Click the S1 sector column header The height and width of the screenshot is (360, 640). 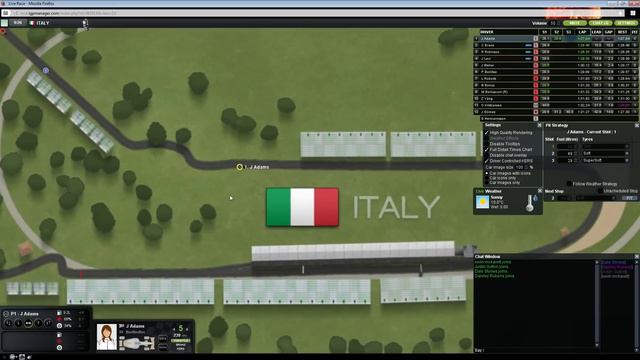pos(544,32)
